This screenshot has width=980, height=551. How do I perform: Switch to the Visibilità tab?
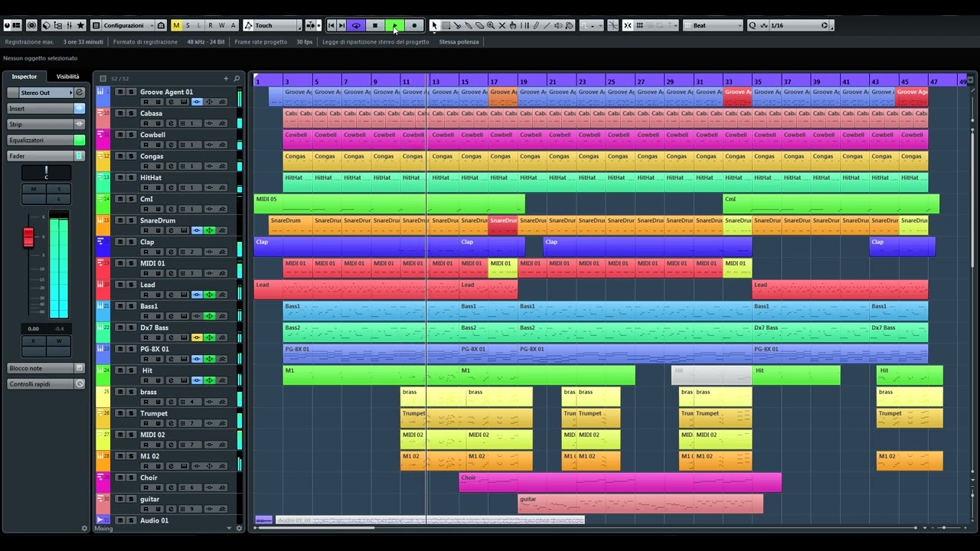tap(67, 77)
